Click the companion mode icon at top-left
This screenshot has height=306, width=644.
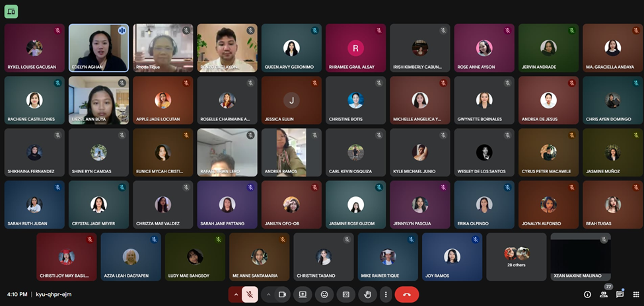click(11, 11)
